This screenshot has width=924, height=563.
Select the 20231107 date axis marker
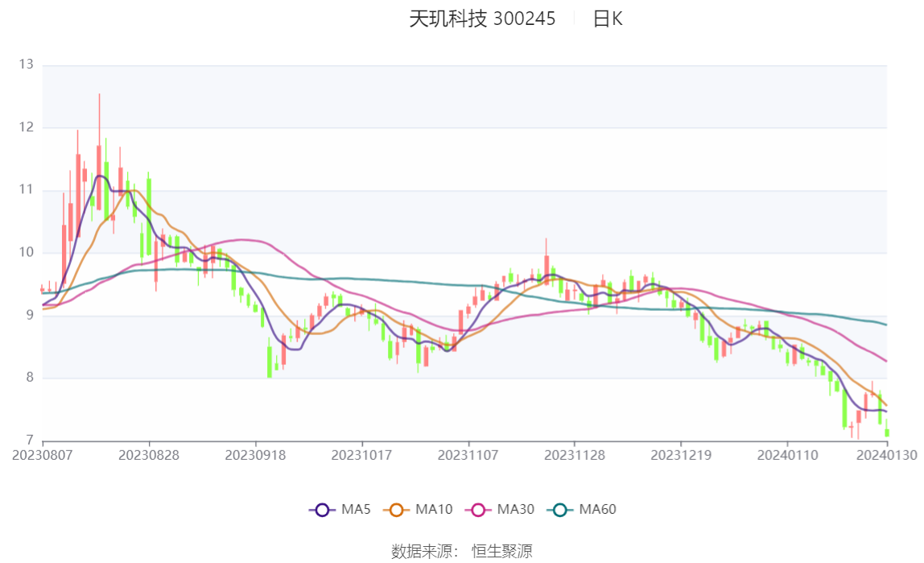click(468, 455)
